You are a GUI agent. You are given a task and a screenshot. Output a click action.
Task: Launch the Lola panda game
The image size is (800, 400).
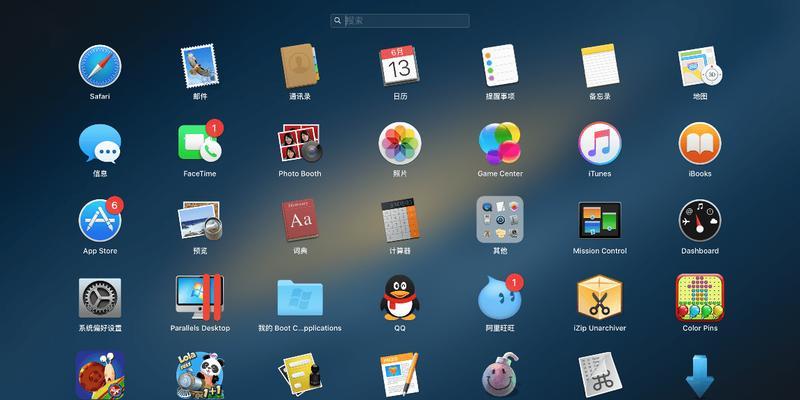(200, 376)
